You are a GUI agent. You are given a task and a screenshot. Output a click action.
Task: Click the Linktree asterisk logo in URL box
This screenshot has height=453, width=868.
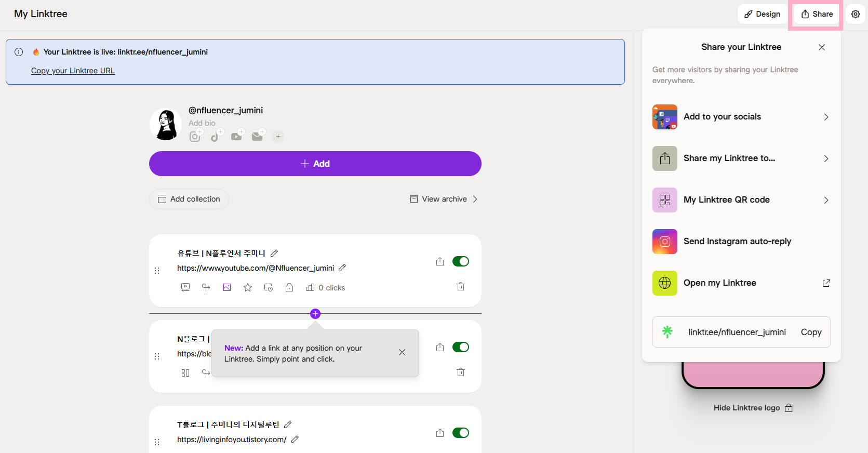pos(667,331)
